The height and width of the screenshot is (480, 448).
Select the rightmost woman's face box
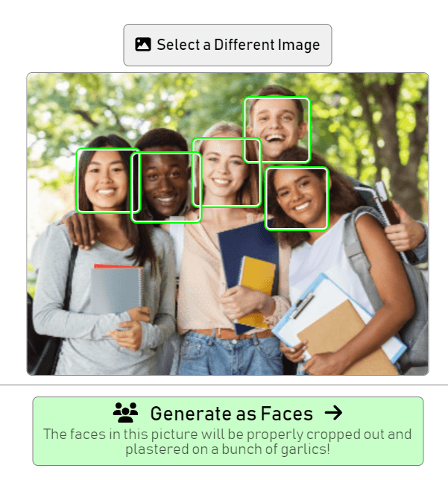297,198
